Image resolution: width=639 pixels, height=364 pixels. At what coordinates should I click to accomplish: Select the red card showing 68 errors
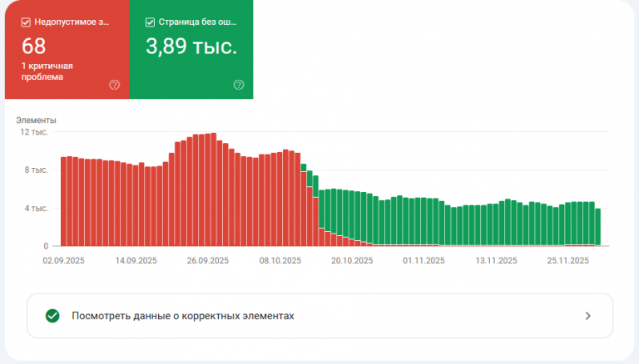tap(67, 49)
